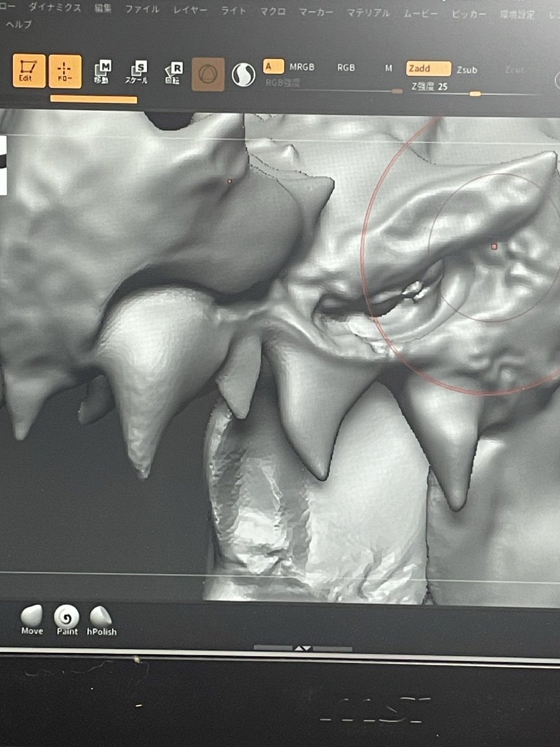The width and height of the screenshot is (560, 747).
Task: Switch to Zsub sculpt mode
Action: point(467,70)
